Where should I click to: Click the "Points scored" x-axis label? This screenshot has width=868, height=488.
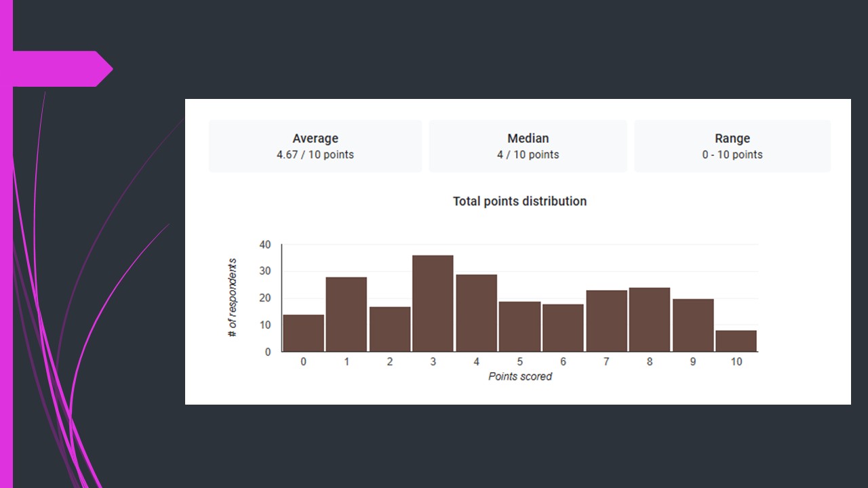tap(520, 376)
